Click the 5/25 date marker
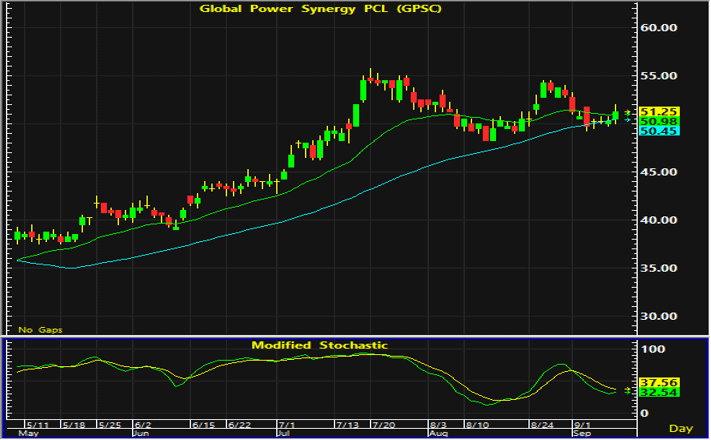The width and height of the screenshot is (711, 440). [x=110, y=425]
